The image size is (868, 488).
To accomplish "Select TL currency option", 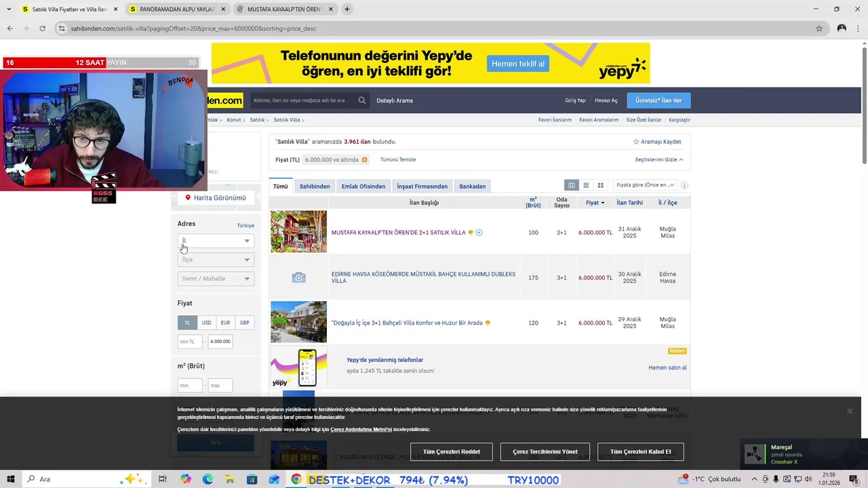I will tap(187, 323).
